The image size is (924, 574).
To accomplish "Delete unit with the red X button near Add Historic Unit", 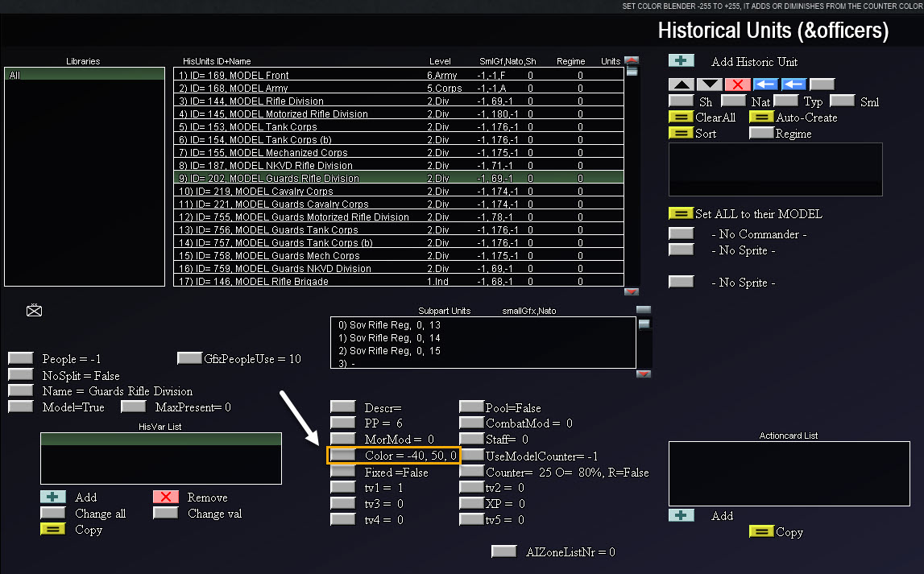I will click(738, 85).
